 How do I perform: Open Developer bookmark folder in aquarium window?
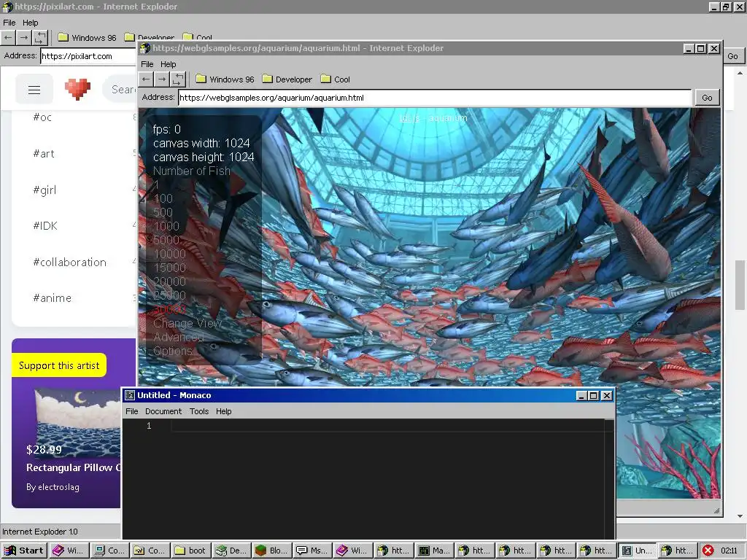pos(287,79)
